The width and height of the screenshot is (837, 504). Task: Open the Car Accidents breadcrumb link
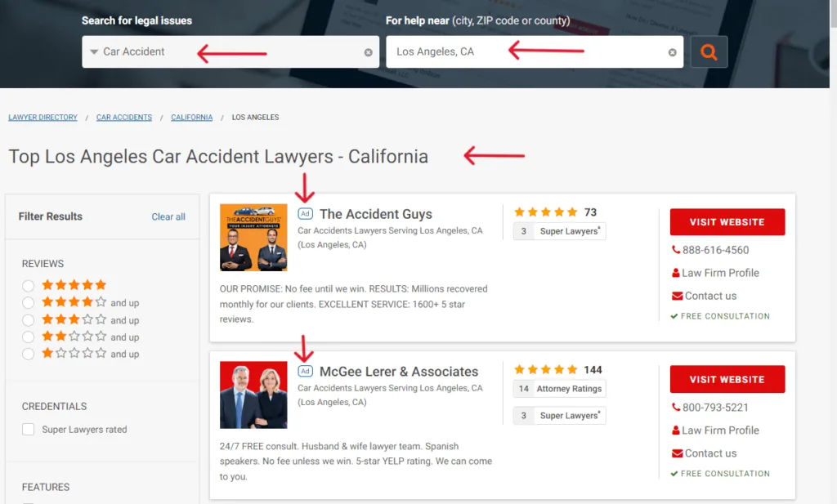click(124, 118)
